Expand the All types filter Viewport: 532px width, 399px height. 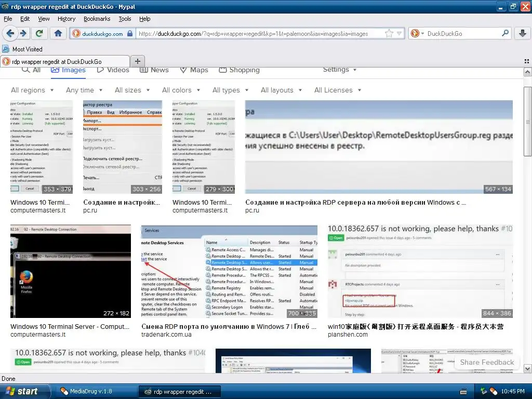tap(230, 90)
